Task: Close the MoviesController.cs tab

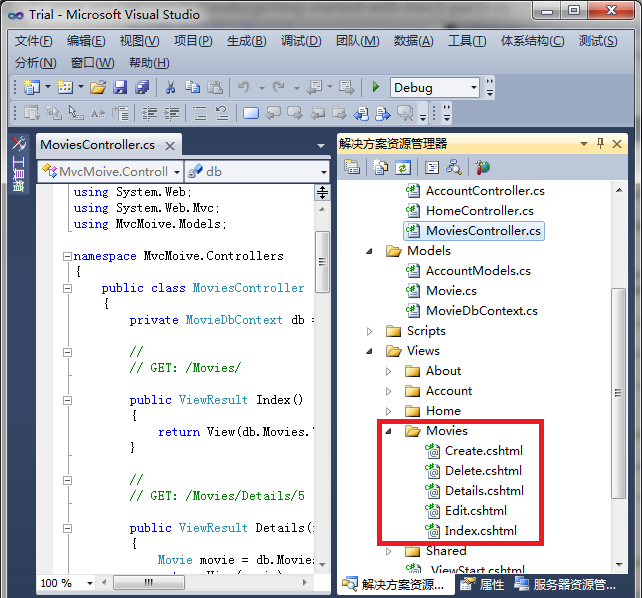Action: pos(170,146)
